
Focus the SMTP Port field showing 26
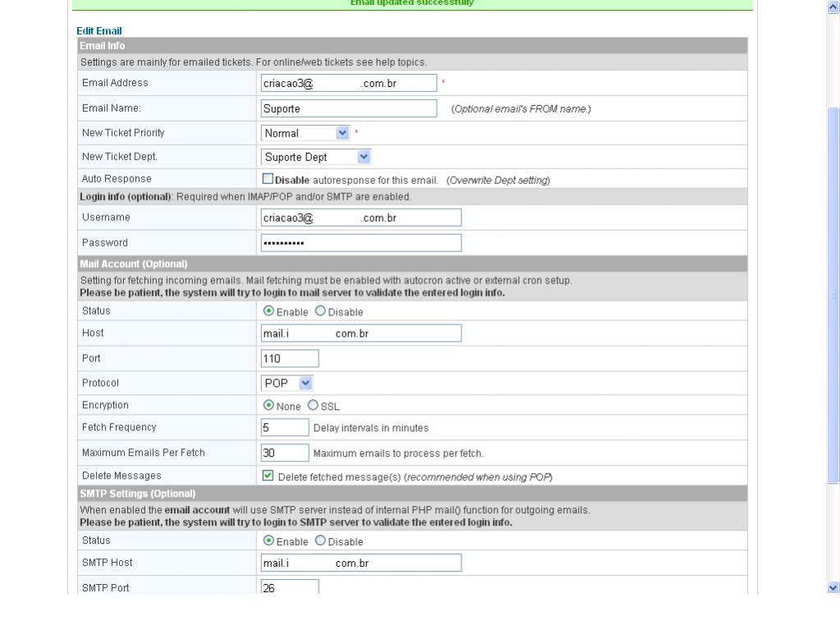[x=290, y=587]
